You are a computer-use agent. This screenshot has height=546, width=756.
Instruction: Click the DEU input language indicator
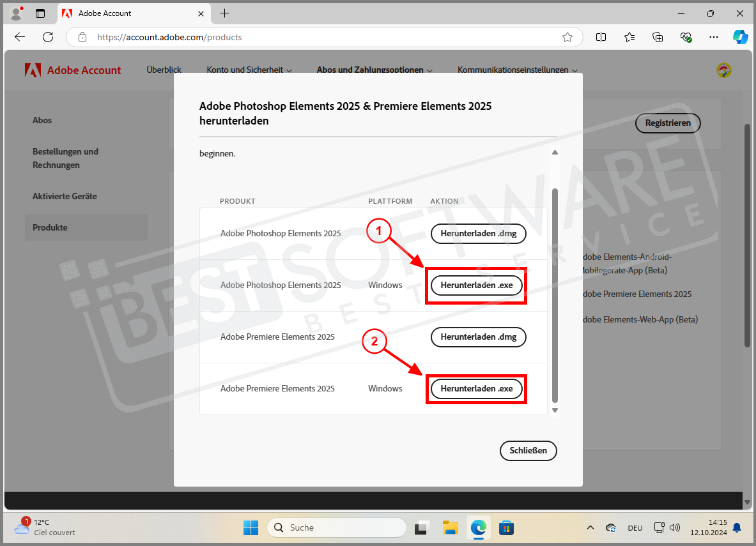pos(635,528)
